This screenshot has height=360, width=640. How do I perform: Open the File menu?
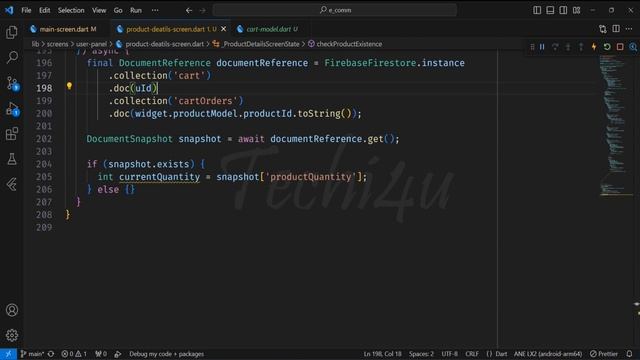[x=26, y=10]
